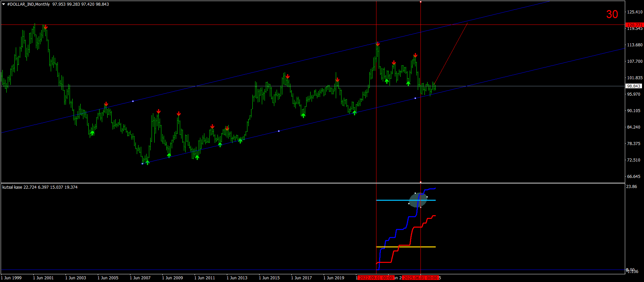The width and height of the screenshot is (644, 282).
Task: Click the yellow horizontal line in indicator
Action: pos(406,247)
